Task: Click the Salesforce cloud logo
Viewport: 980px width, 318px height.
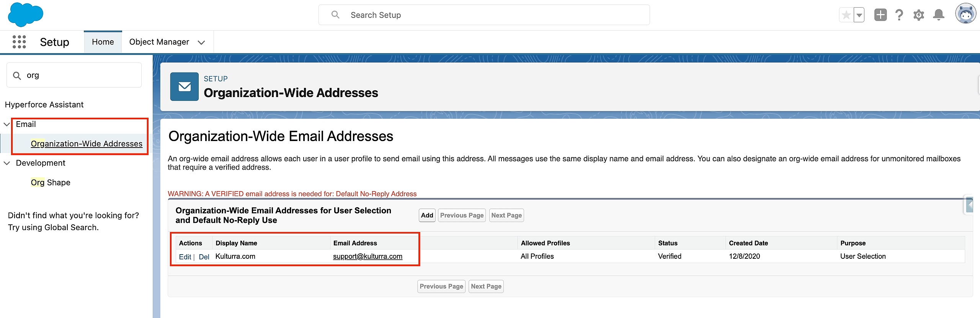Action: click(25, 15)
